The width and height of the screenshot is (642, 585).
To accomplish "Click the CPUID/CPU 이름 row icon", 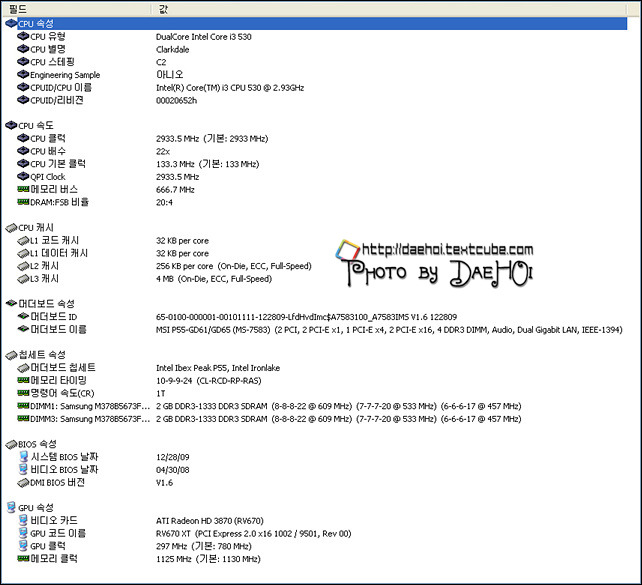I will pos(23,87).
